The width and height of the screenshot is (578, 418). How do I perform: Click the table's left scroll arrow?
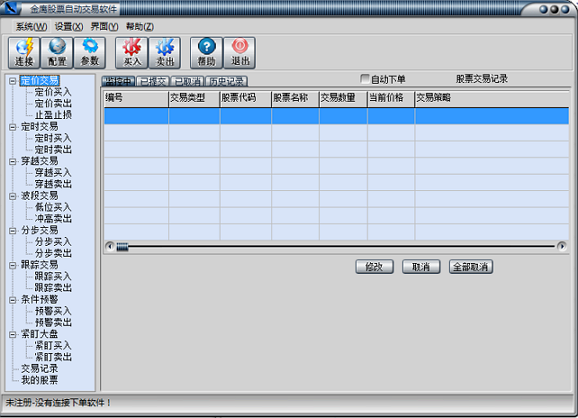(110, 246)
